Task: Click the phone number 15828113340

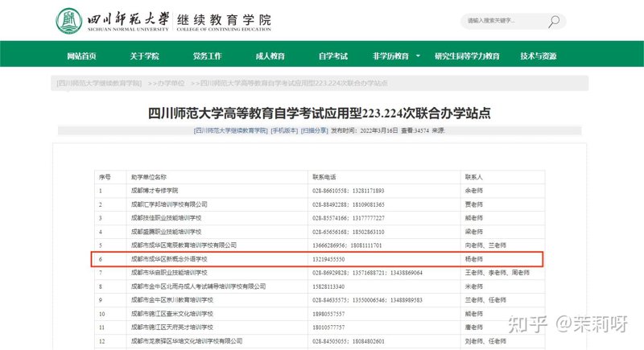Action: 328,286
